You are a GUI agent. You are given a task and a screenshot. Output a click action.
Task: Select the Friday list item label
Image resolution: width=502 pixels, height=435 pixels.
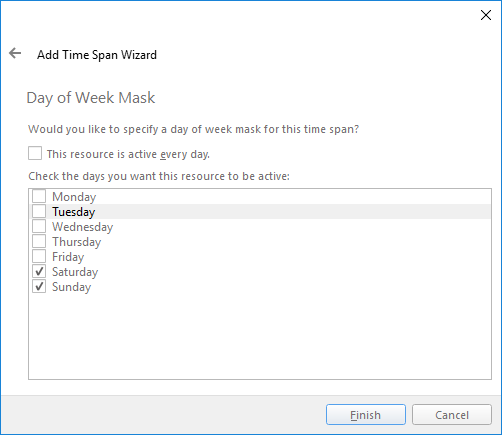[x=68, y=257]
